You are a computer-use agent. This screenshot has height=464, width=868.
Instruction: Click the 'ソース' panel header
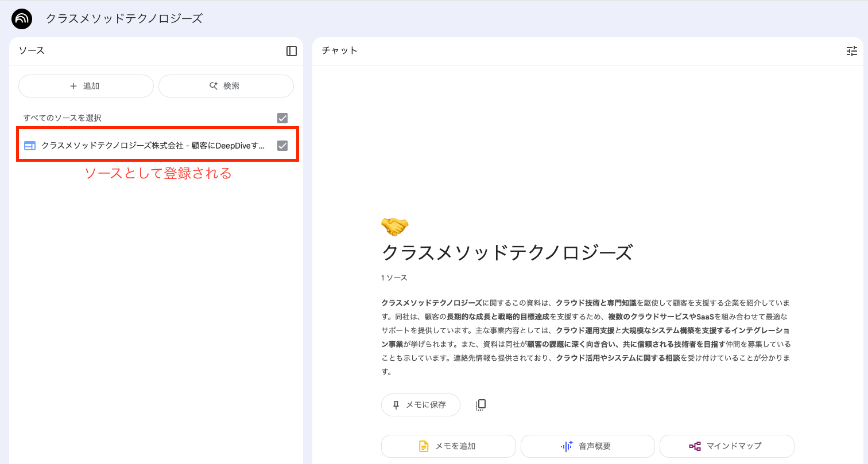pos(32,50)
